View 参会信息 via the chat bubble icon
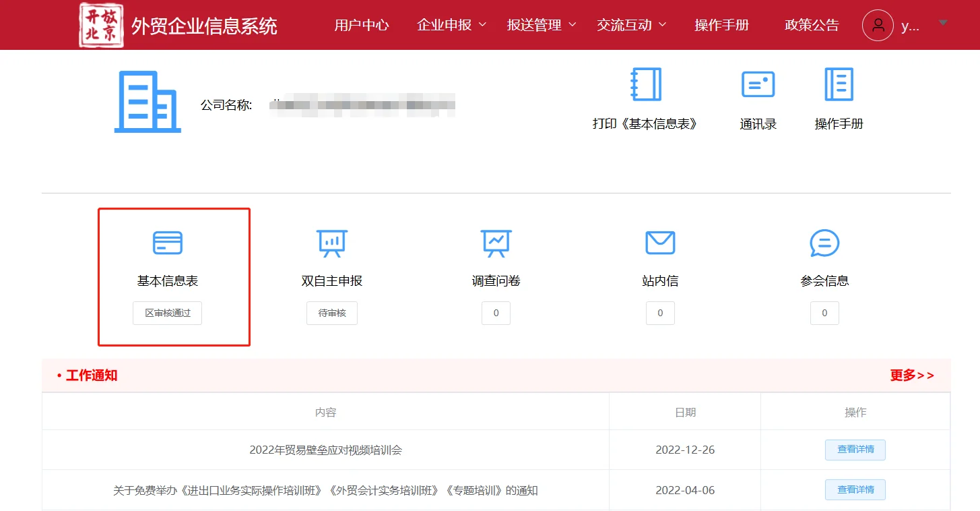 pyautogui.click(x=824, y=243)
